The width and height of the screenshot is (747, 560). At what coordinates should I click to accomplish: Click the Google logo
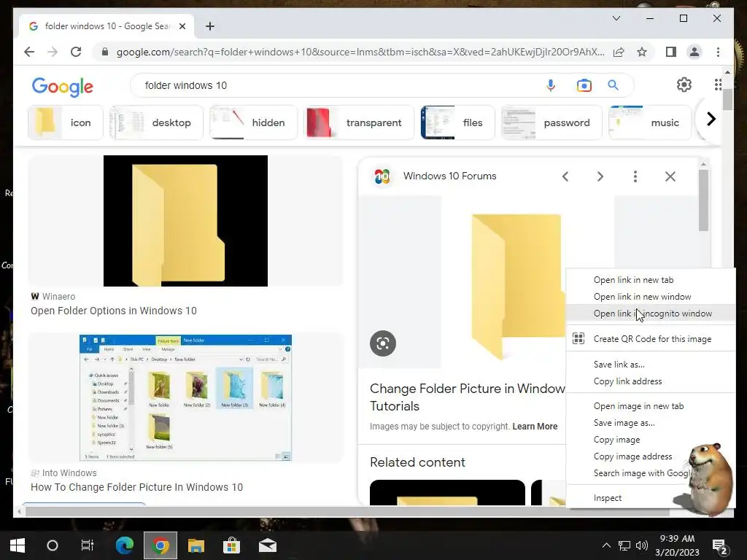point(63,87)
